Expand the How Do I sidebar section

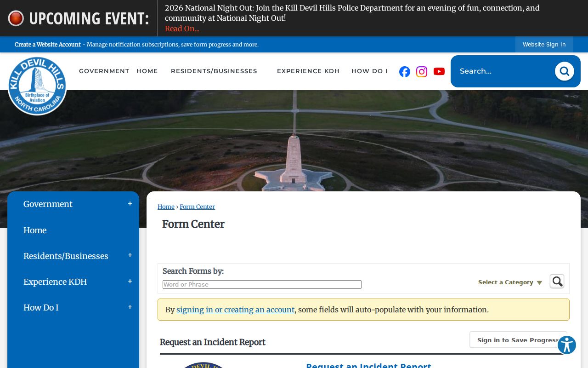(x=130, y=307)
